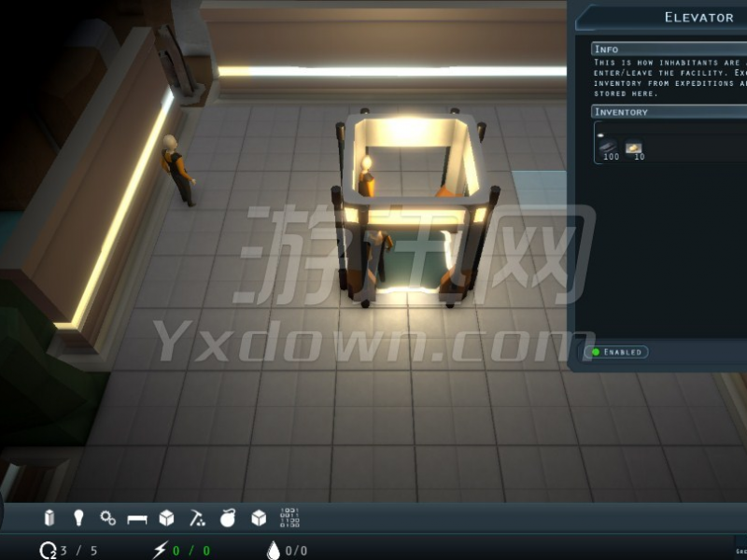The width and height of the screenshot is (747, 560).
Task: Open the lightbulb lighting category
Action: tap(79, 518)
